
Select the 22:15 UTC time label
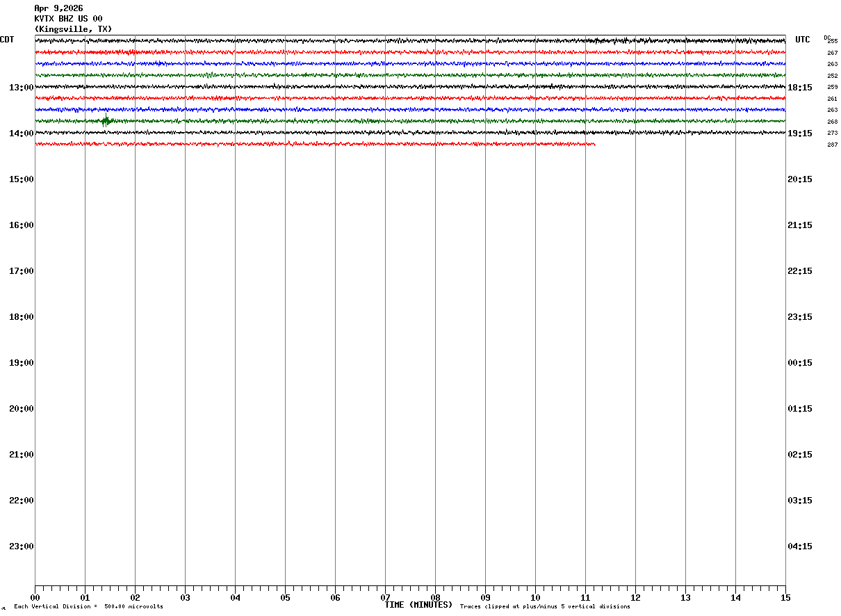[x=800, y=270]
